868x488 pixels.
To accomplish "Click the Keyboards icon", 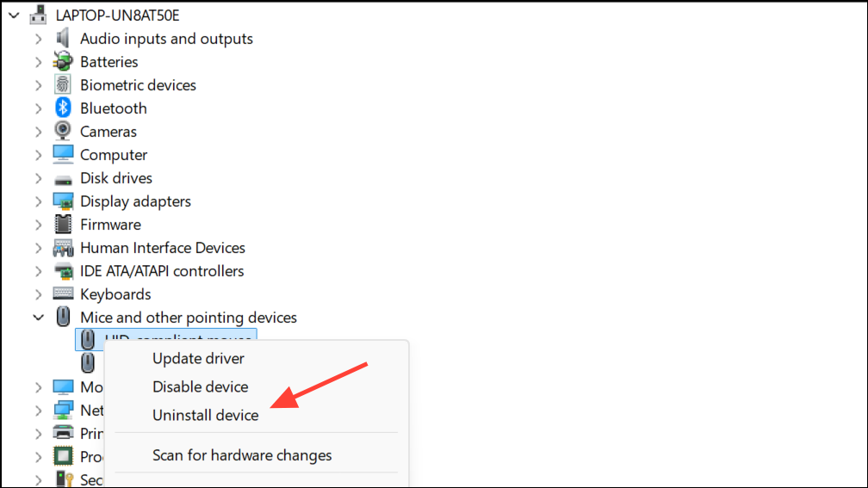I will point(63,294).
